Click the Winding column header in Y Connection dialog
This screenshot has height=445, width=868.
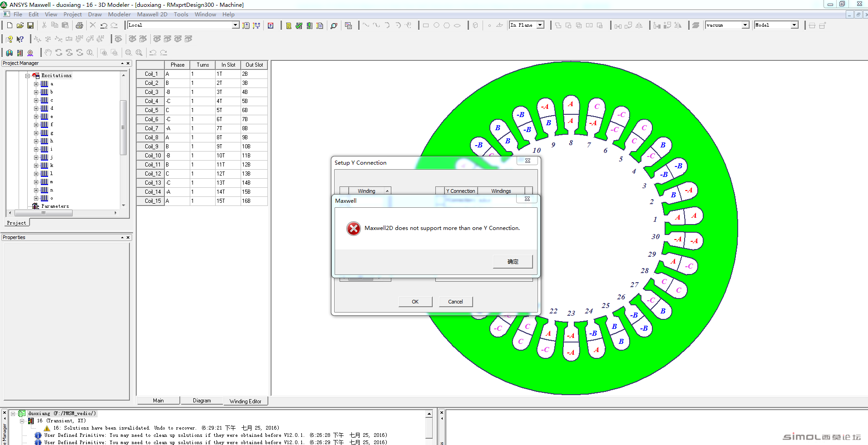point(367,191)
